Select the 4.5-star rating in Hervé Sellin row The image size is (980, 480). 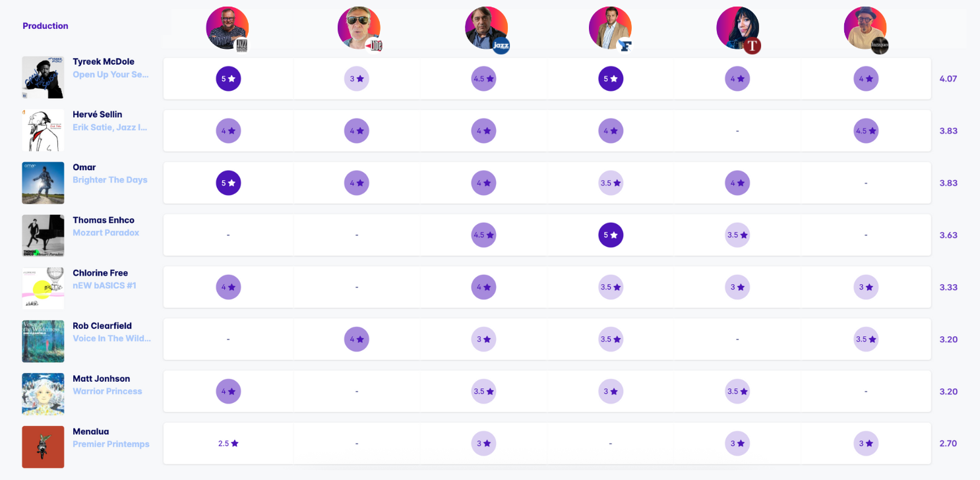(x=866, y=131)
